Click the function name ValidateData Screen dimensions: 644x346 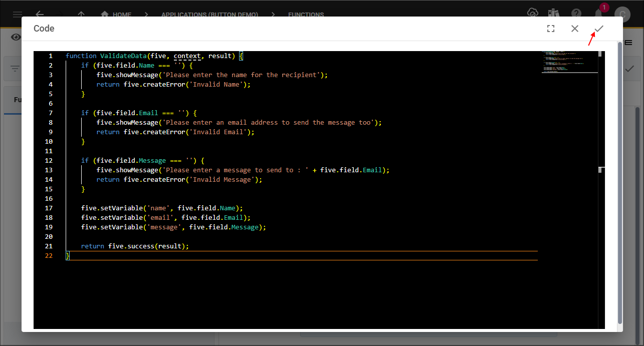123,56
